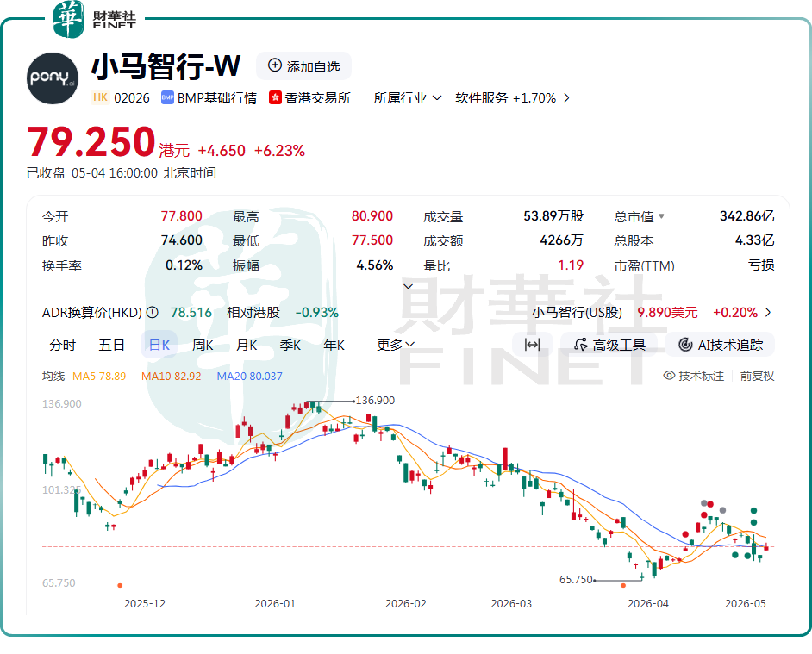Click orange event dot near 2026-04
This screenshot has height=654, width=812.
[x=623, y=586]
